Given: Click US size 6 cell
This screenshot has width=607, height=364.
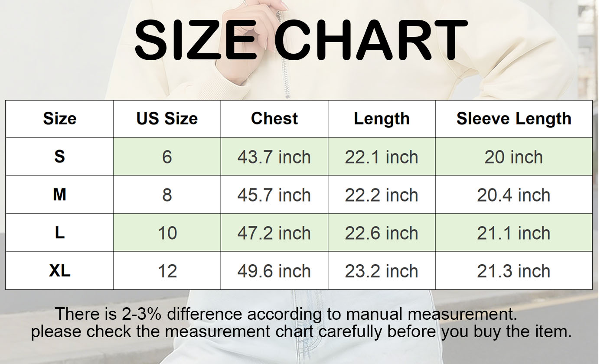Looking at the screenshot, I should click(167, 157).
